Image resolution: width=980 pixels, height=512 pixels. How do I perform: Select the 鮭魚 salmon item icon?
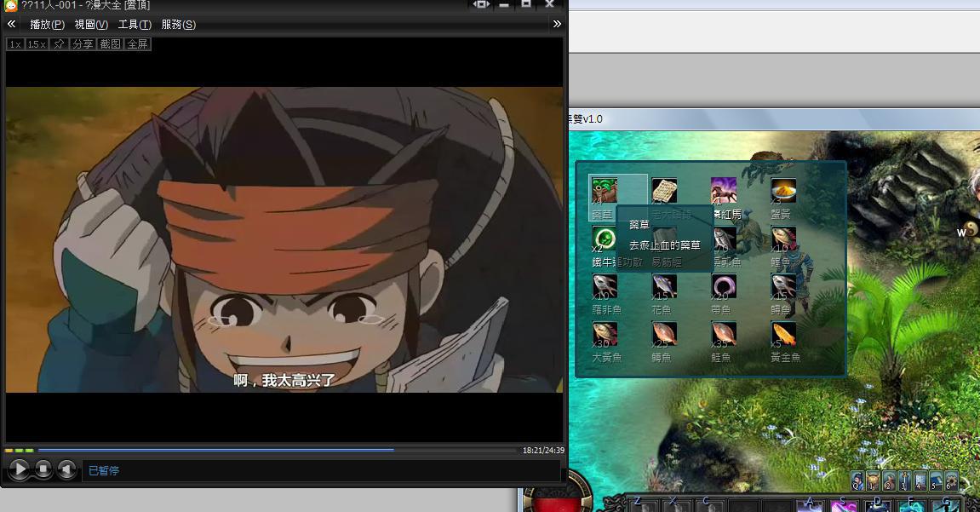tap(723, 334)
